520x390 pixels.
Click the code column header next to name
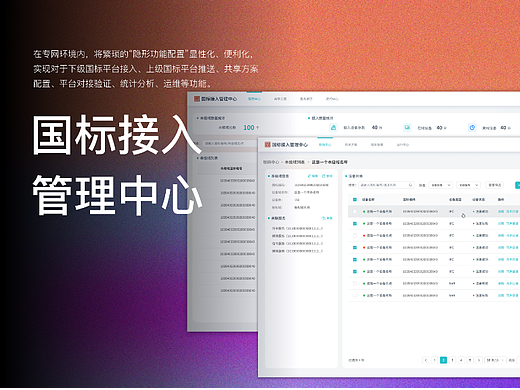409,200
